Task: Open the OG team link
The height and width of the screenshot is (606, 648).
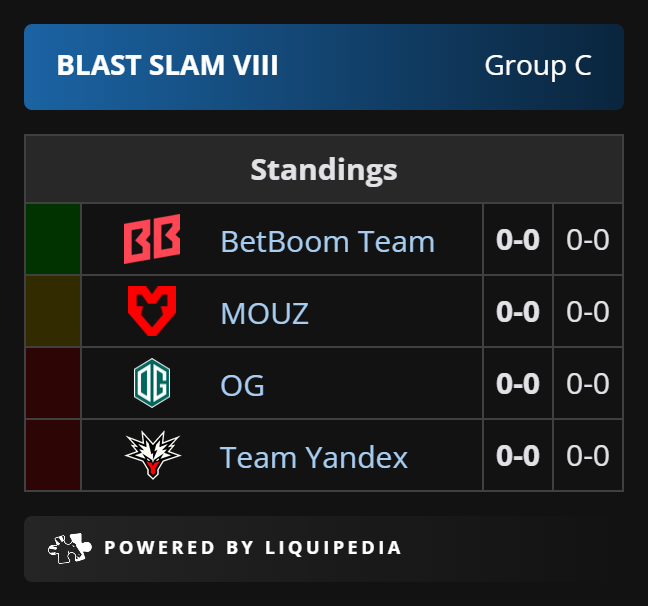Action: click(242, 385)
